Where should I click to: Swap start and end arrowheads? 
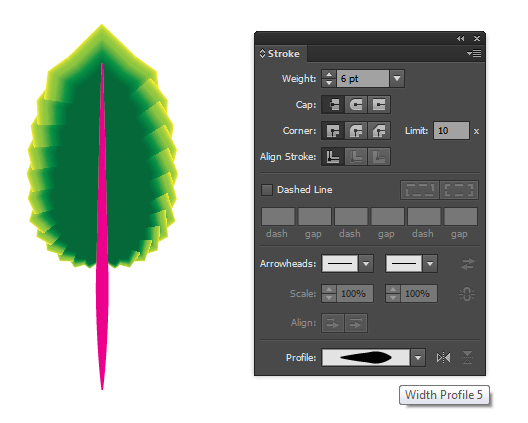pyautogui.click(x=468, y=264)
